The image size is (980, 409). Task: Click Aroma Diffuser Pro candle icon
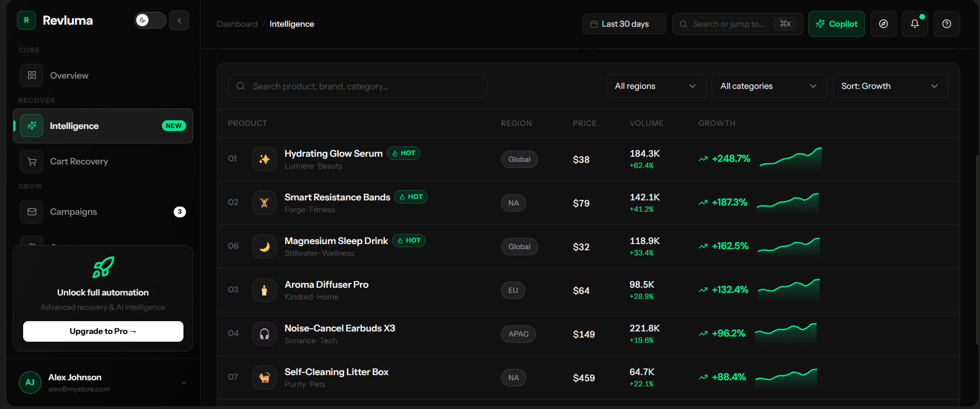[x=264, y=290]
